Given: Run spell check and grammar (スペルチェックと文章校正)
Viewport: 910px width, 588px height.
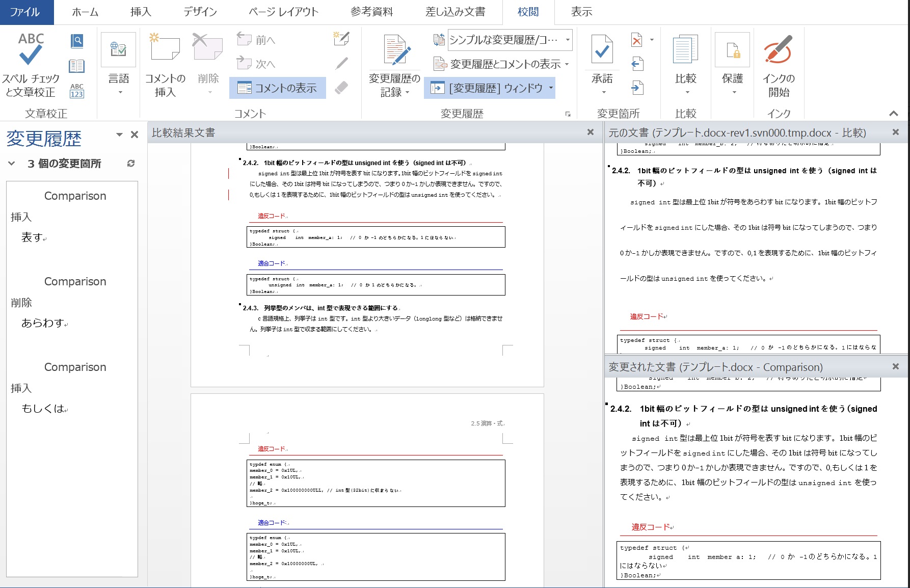Looking at the screenshot, I should click(31, 65).
